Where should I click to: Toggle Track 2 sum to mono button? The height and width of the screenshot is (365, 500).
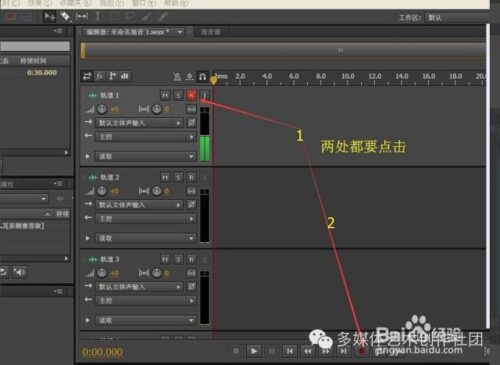[x=191, y=191]
